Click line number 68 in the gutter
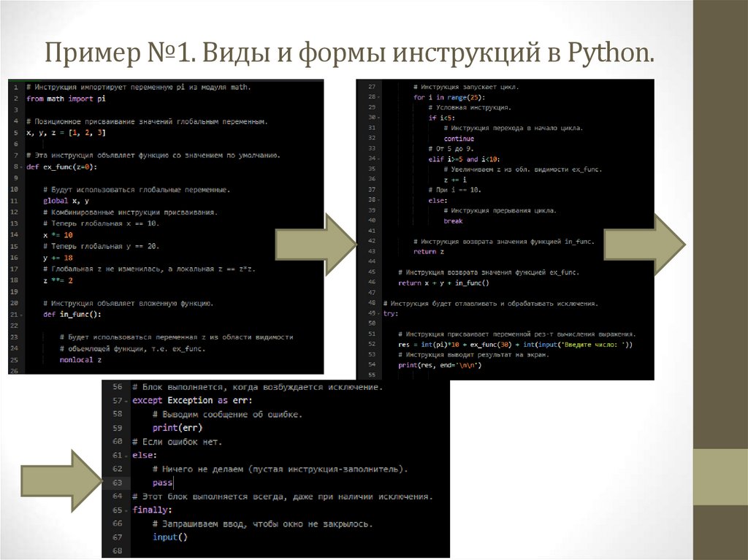 pos(118,551)
